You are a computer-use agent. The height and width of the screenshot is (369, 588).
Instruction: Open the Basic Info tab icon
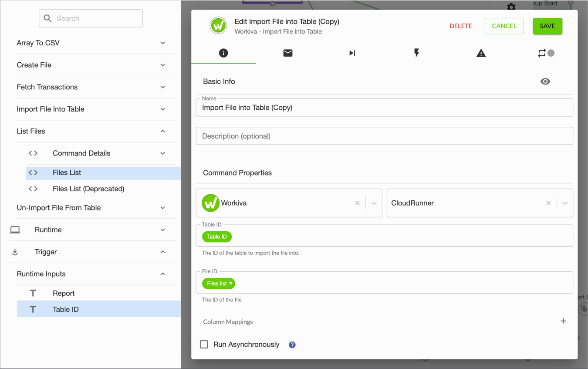pos(223,53)
